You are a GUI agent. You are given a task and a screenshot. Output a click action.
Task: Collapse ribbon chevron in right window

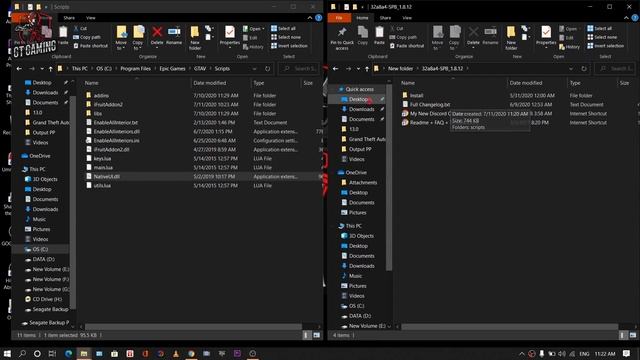[626, 18]
